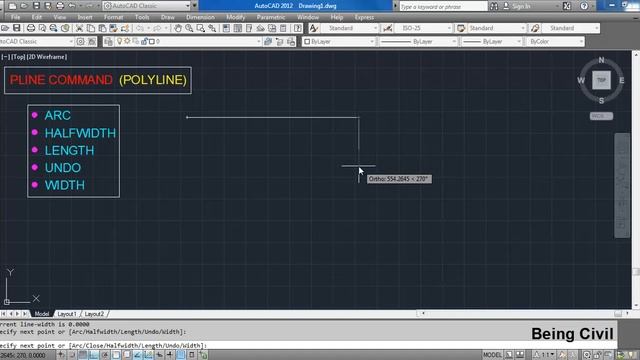Click the Layer Previous icon
The height and width of the screenshot is (360, 640).
280,42
